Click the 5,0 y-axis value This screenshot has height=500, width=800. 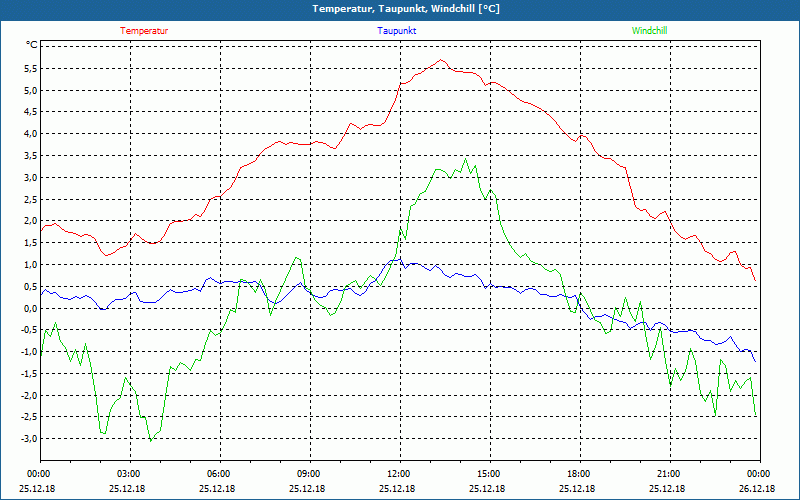pyautogui.click(x=32, y=90)
